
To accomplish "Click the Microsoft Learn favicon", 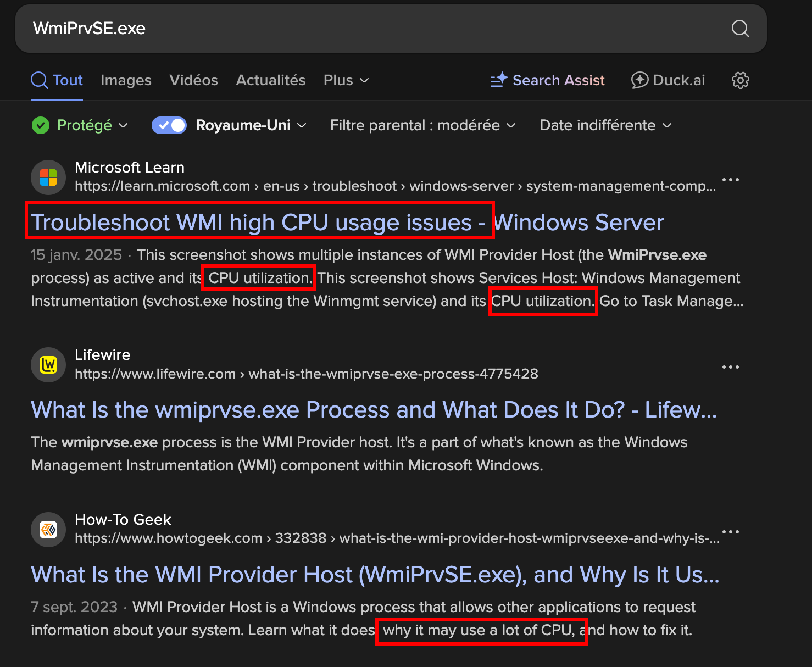I will point(48,177).
